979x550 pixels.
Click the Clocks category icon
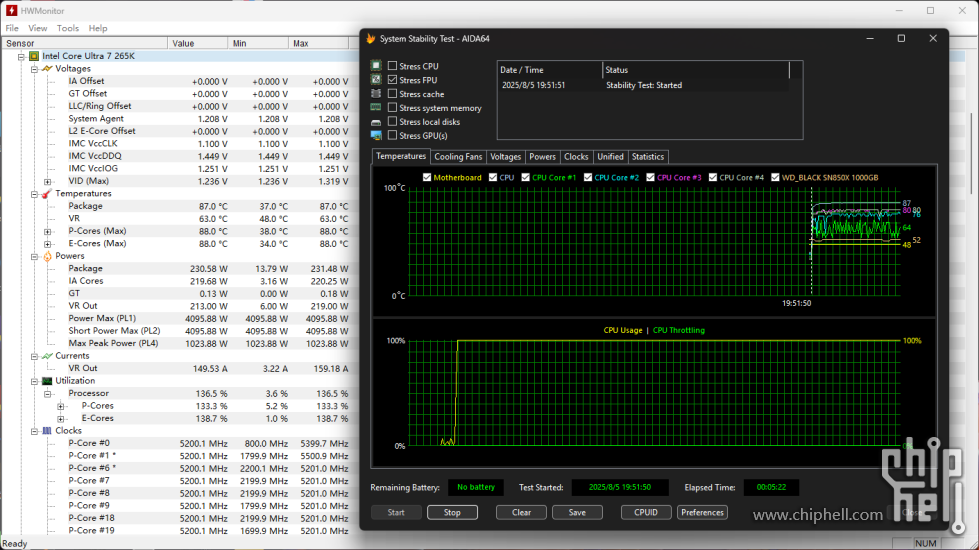tap(47, 431)
